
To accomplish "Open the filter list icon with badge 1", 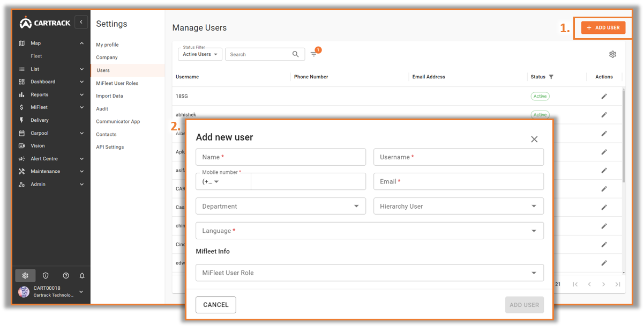I will (314, 54).
